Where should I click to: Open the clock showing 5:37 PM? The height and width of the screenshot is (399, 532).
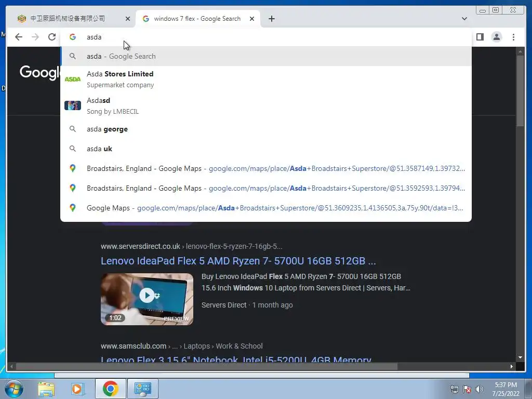pos(506,389)
